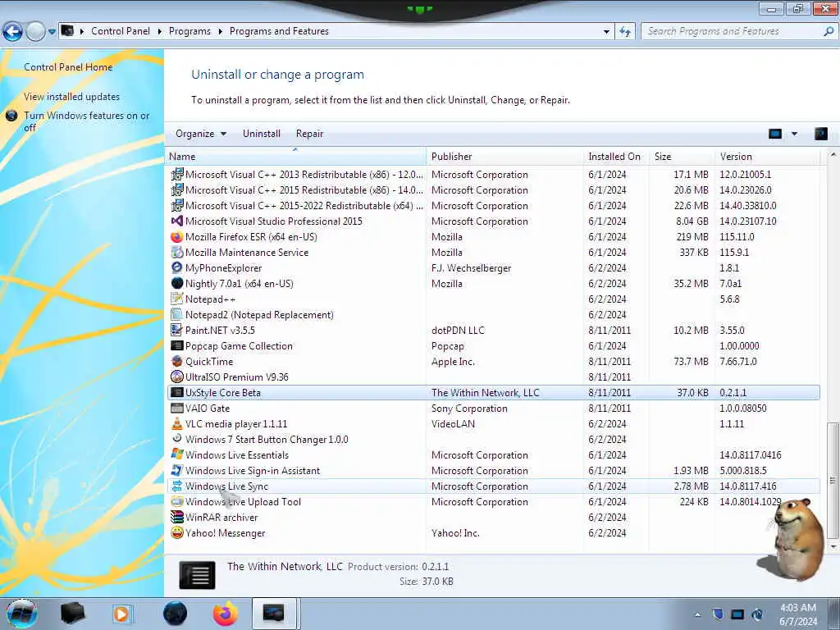Click the Windows Live Sign-in Assistant icon
The image size is (840, 630).
point(177,470)
